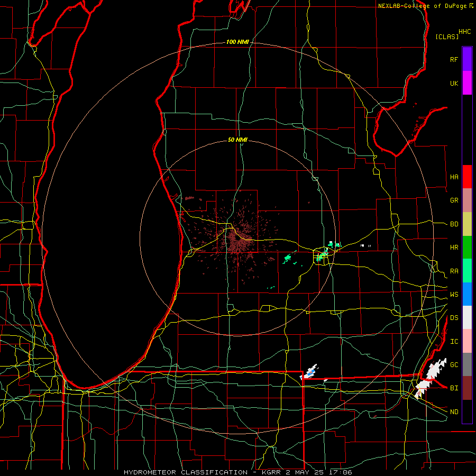Click the [CLAS] units label
Viewport: 476px width, 476px height.
[447, 36]
